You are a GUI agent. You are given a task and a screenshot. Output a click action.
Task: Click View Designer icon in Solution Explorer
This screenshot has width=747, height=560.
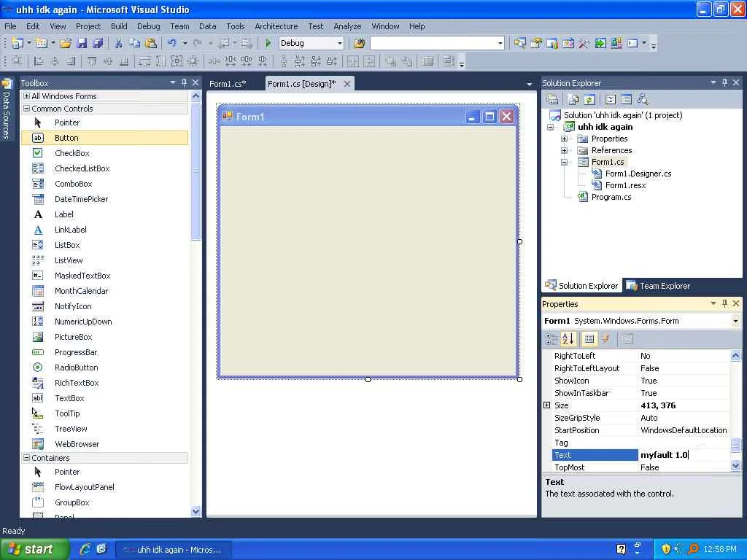(x=626, y=99)
